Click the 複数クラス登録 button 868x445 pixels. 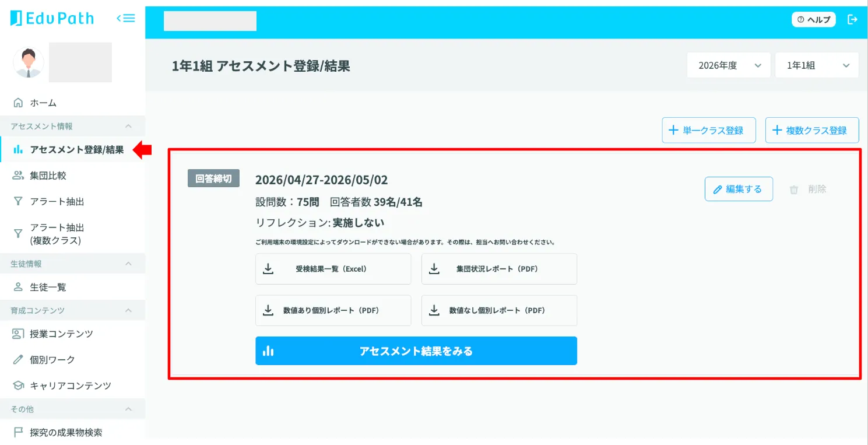click(x=812, y=130)
